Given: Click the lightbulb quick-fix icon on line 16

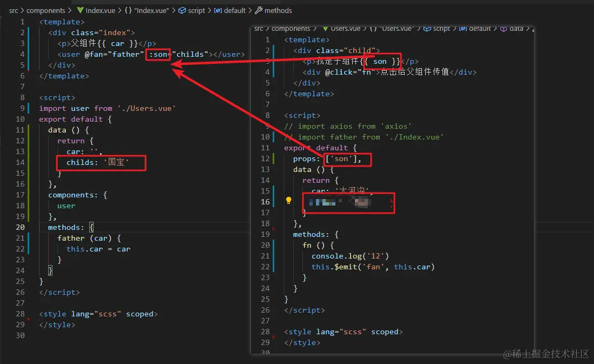Looking at the screenshot, I should pos(288,200).
